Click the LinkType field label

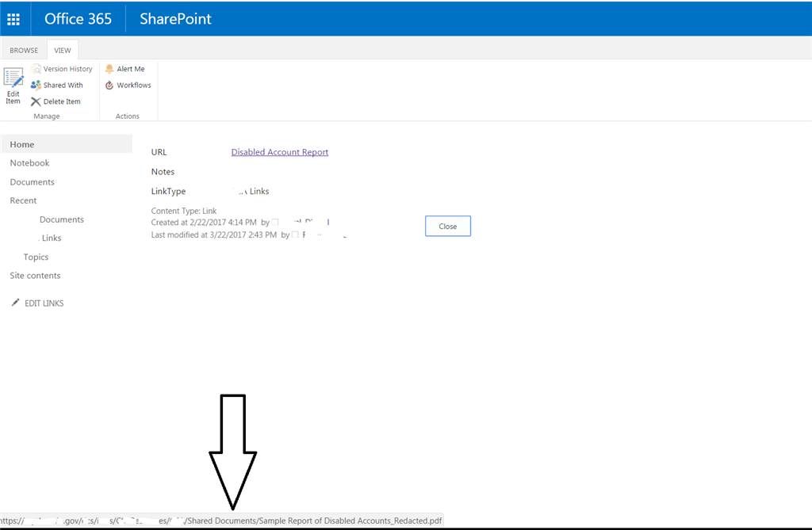click(168, 192)
